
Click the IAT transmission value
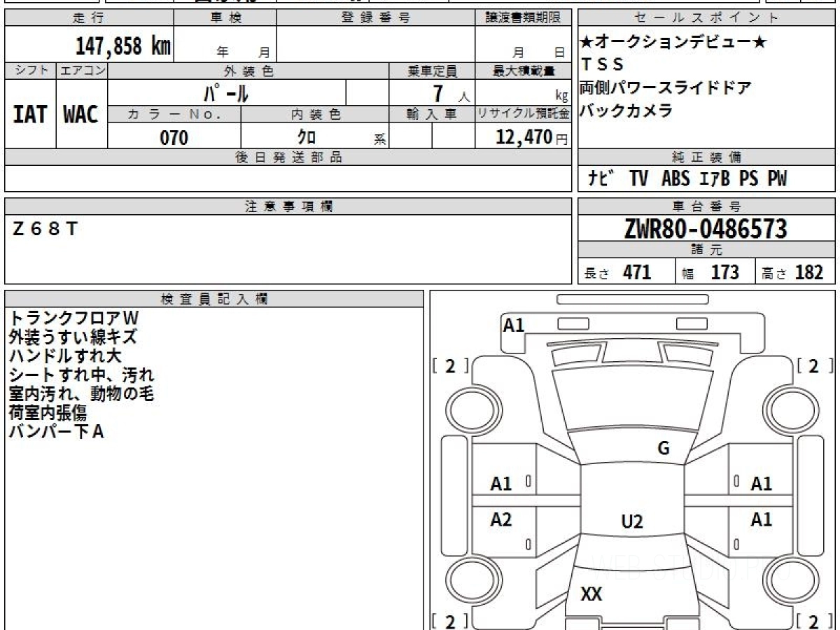[x=30, y=115]
